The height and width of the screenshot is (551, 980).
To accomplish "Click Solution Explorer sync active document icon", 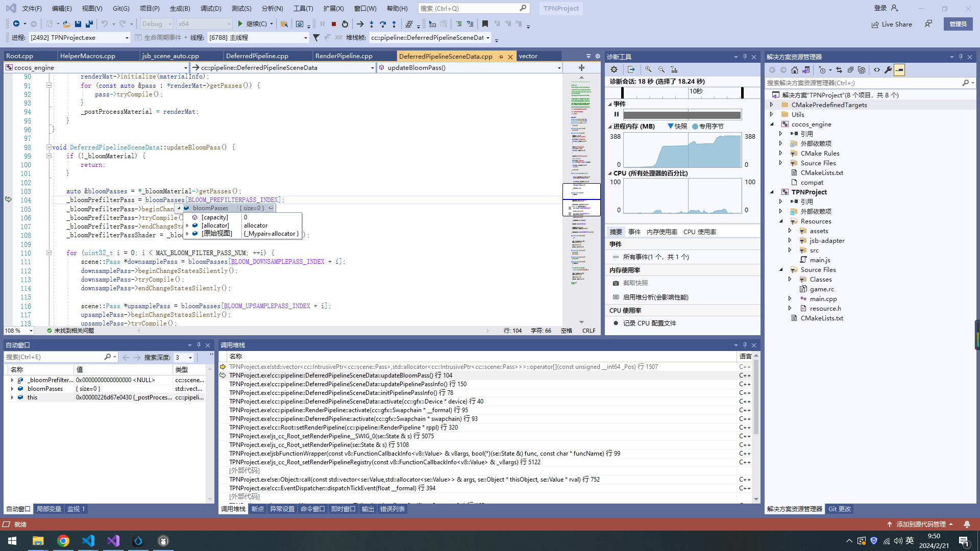I will click(839, 70).
